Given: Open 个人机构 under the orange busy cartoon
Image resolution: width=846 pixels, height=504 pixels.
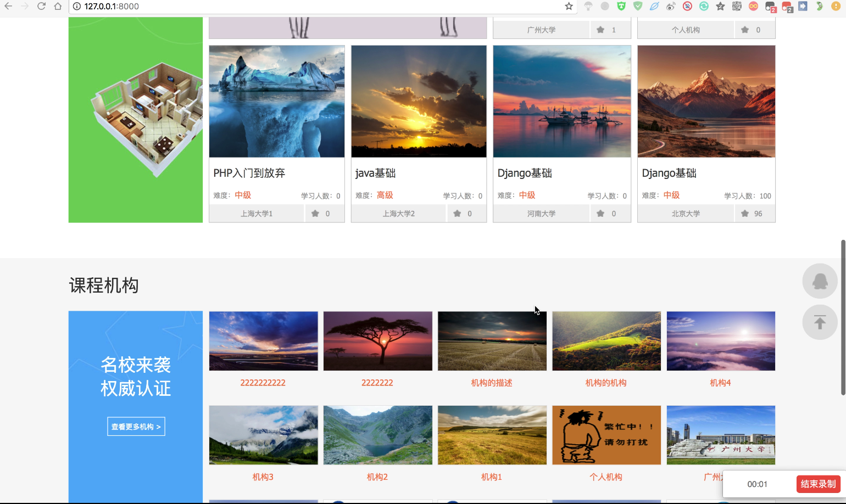Looking at the screenshot, I should [x=606, y=477].
